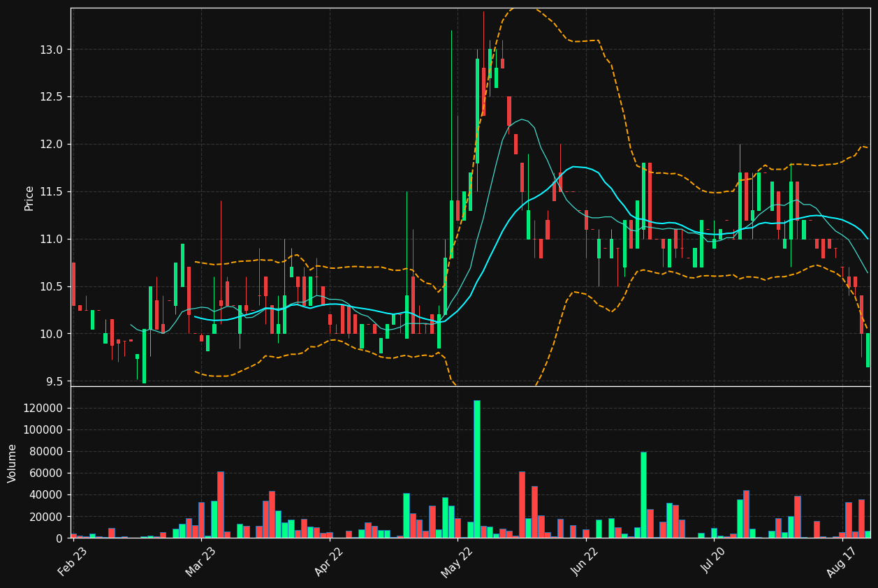Click the 9.5 price axis label
The width and height of the screenshot is (878, 588).
[54, 381]
